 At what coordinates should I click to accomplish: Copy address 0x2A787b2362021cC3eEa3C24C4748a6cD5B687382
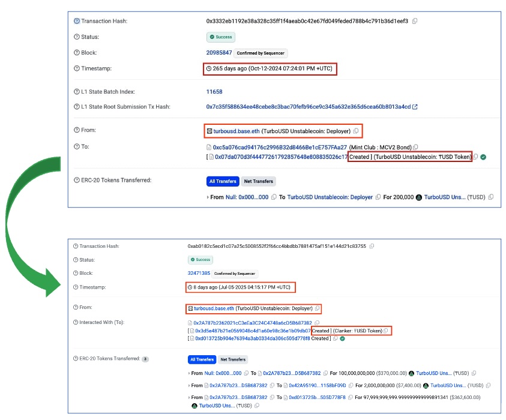click(325, 323)
